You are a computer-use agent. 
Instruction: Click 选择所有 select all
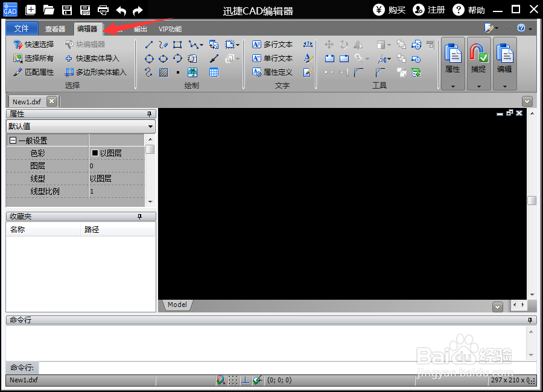(x=34, y=58)
